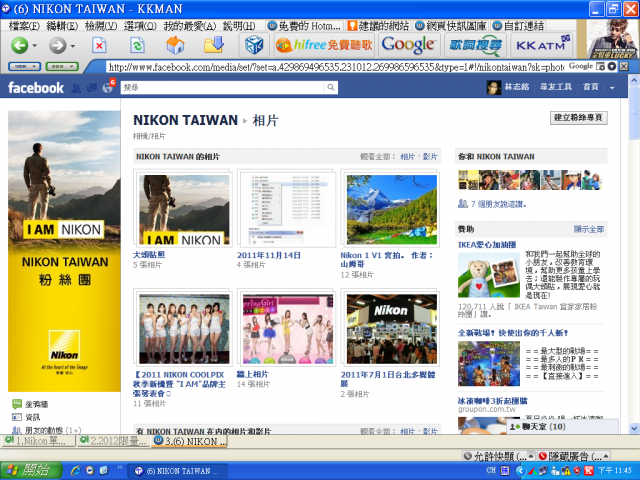Open the mountain lake album thumbnail
Screen dimensions: 640x480
[x=391, y=209]
